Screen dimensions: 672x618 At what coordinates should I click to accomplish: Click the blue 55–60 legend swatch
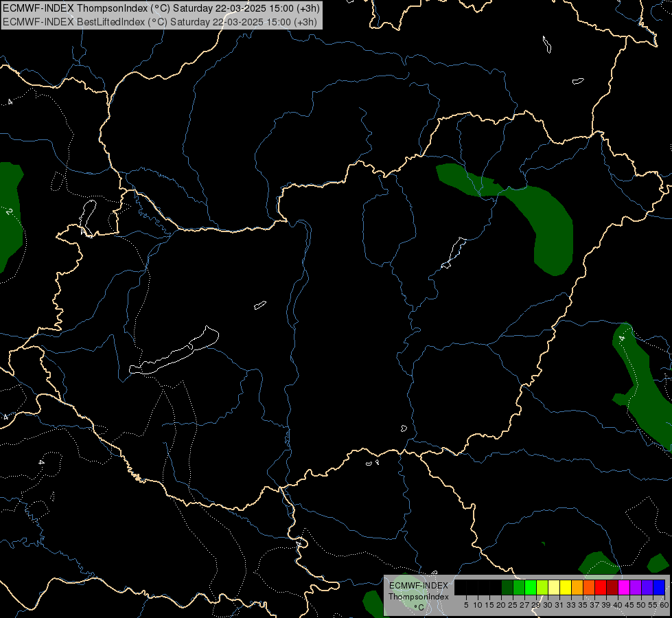pos(659,587)
